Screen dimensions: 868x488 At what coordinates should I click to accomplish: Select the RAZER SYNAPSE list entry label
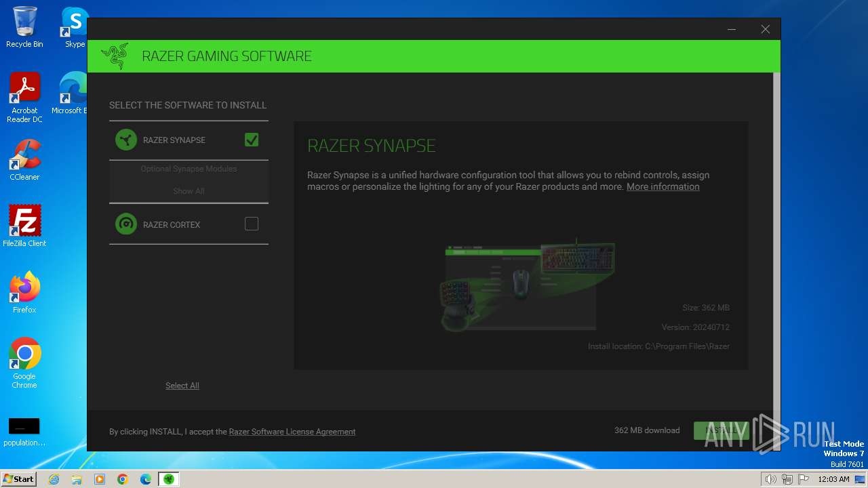174,140
